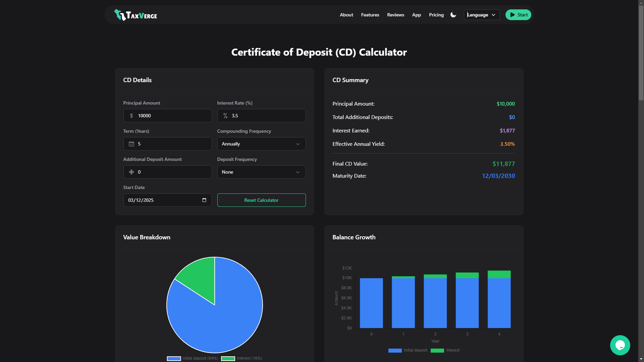Open the date picker in Start Date field
The height and width of the screenshot is (362, 644).
click(204, 200)
